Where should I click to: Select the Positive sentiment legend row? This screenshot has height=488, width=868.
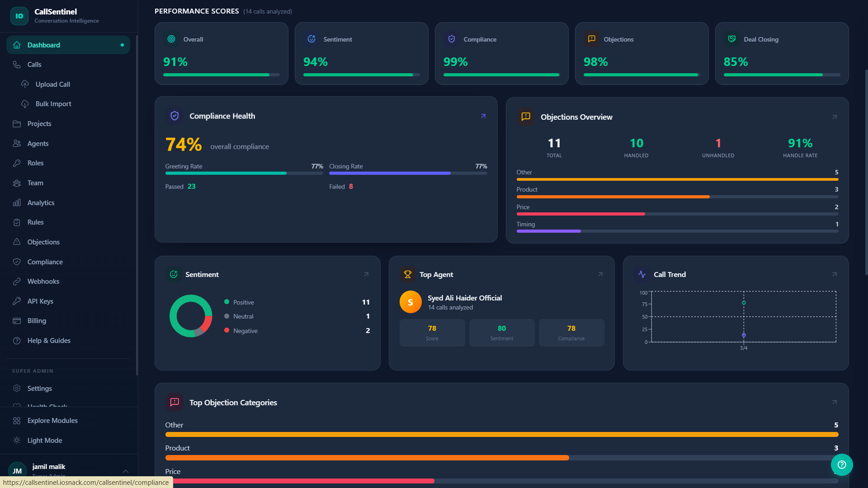click(x=297, y=302)
